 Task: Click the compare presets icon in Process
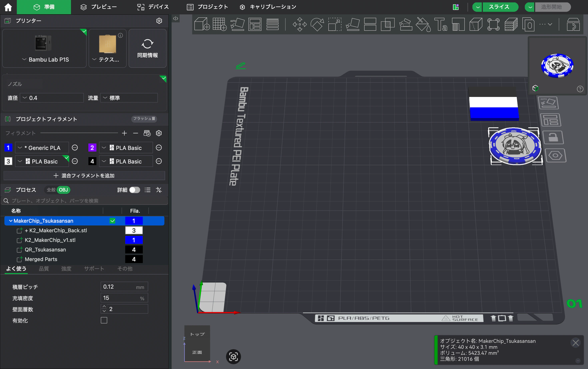pyautogui.click(x=159, y=190)
